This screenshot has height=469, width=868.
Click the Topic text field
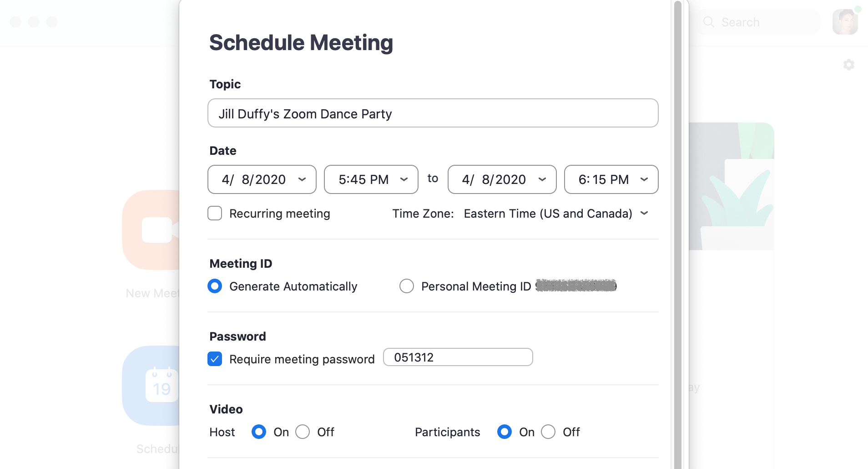click(433, 113)
